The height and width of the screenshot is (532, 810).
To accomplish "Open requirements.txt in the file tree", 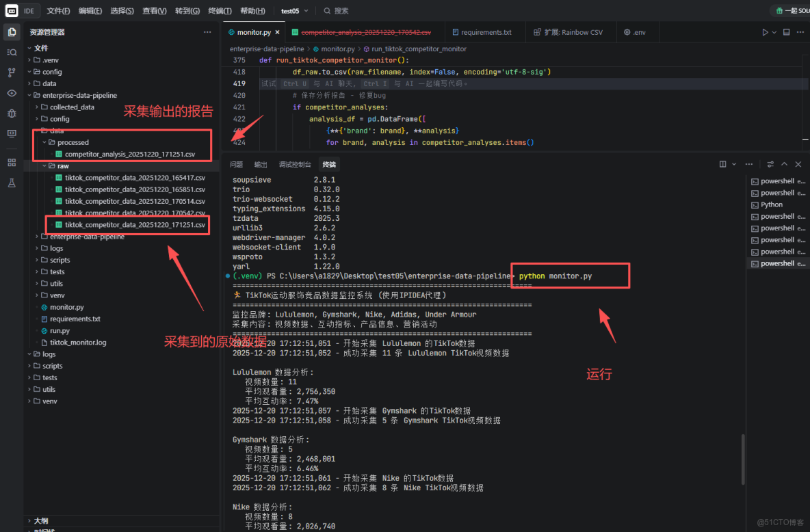I will click(x=75, y=319).
